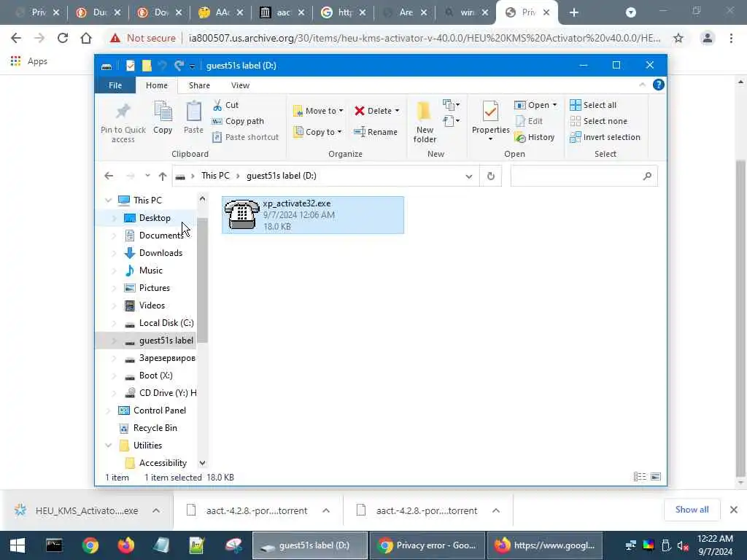Click Select all in the ribbon

[593, 105]
